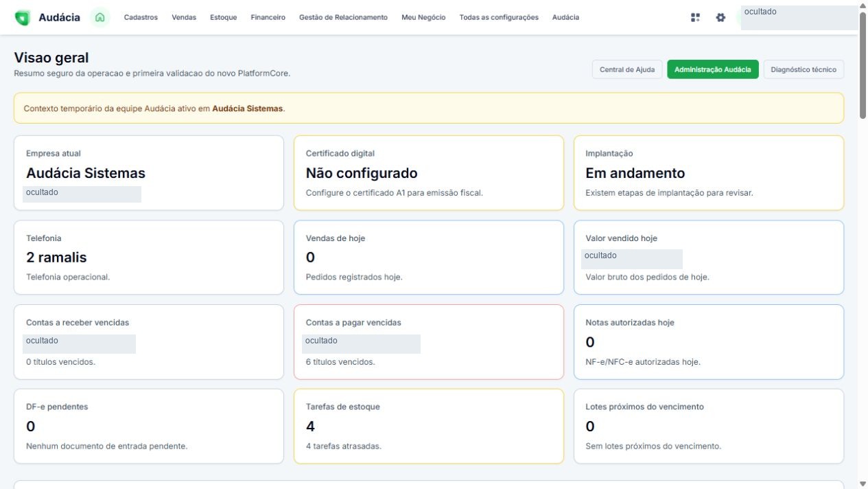Viewport: 868px width, 489px height.
Task: Click 'Telefonia operacional.' text
Action: pos(68,277)
